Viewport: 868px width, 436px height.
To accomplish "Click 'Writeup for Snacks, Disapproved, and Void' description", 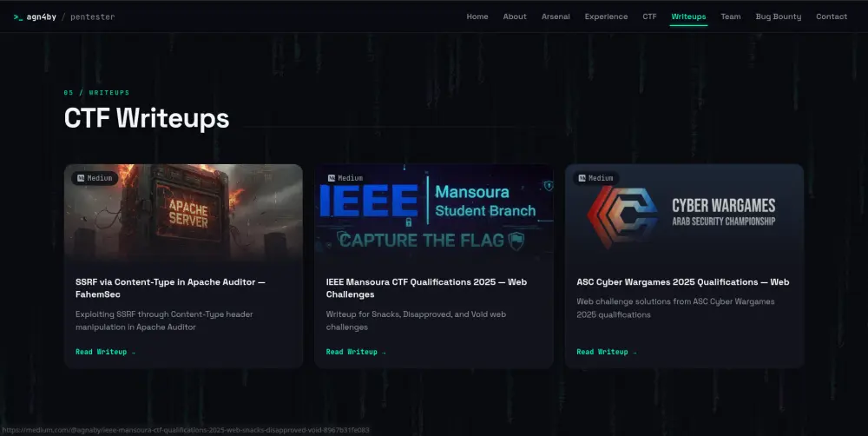I will pos(416,320).
